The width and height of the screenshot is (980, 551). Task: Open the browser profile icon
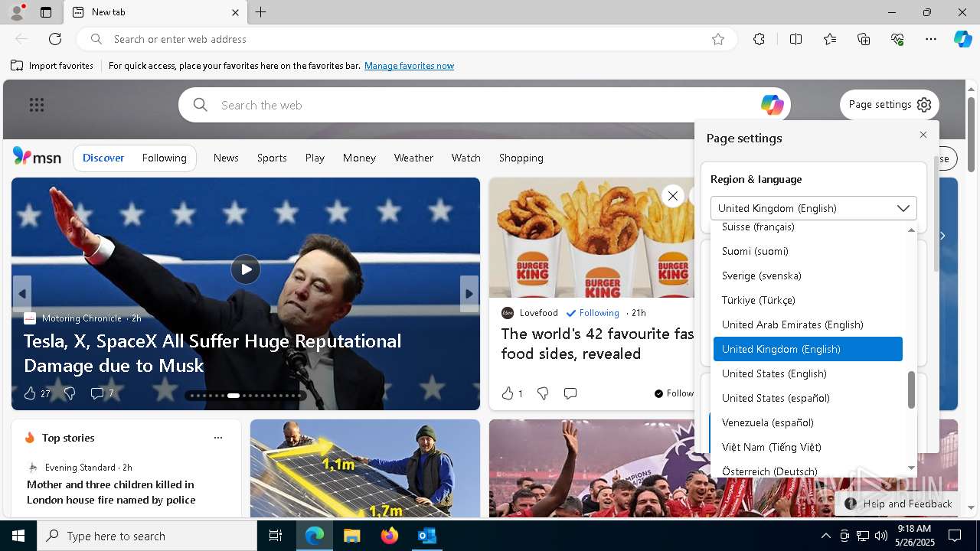(16, 12)
